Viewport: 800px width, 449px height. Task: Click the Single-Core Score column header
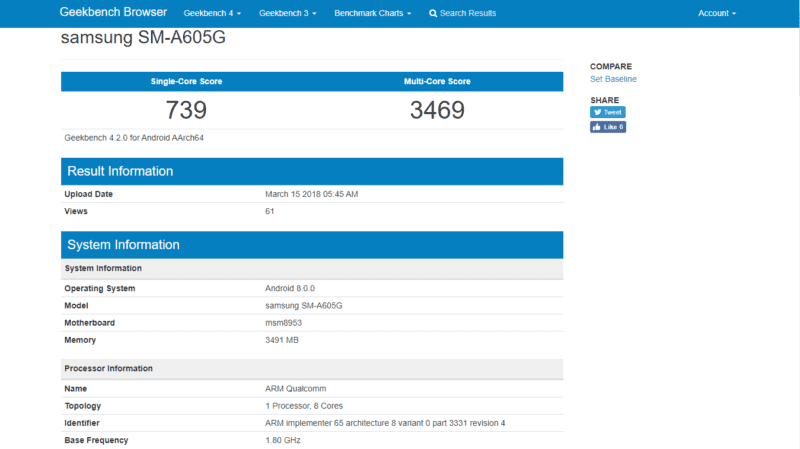pyautogui.click(x=186, y=81)
